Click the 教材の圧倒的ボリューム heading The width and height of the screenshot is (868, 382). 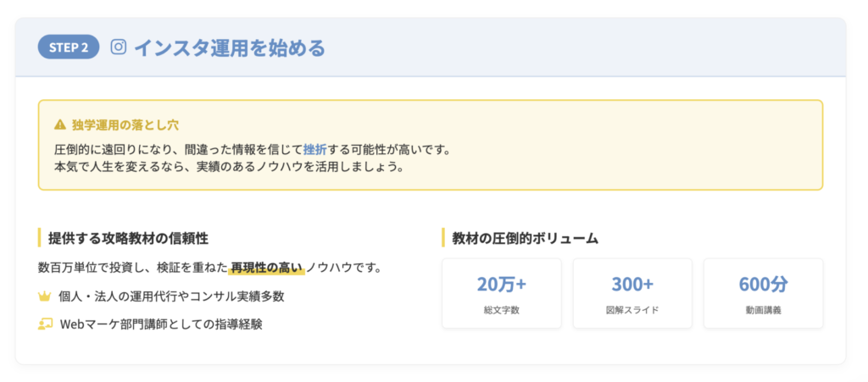click(x=526, y=238)
